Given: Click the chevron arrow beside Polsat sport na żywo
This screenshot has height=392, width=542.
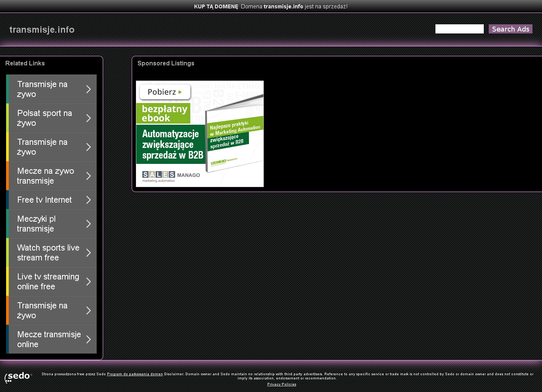Looking at the screenshot, I should tap(88, 118).
